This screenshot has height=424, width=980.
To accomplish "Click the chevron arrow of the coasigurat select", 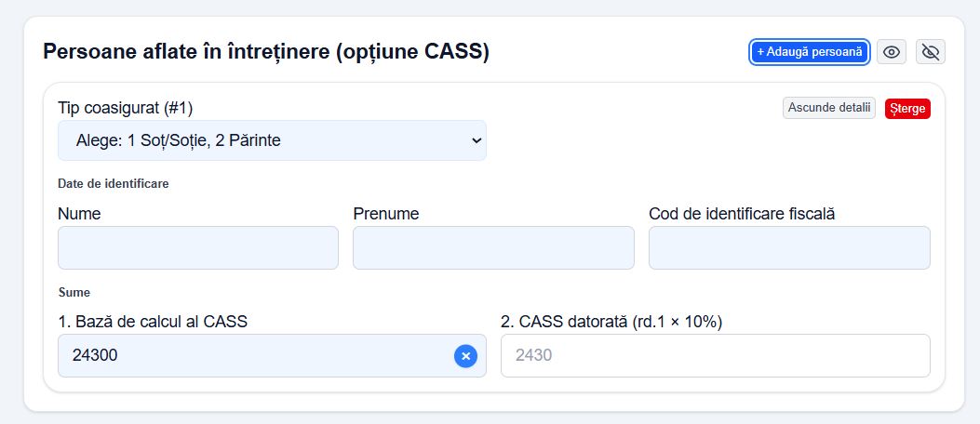I will 476,140.
